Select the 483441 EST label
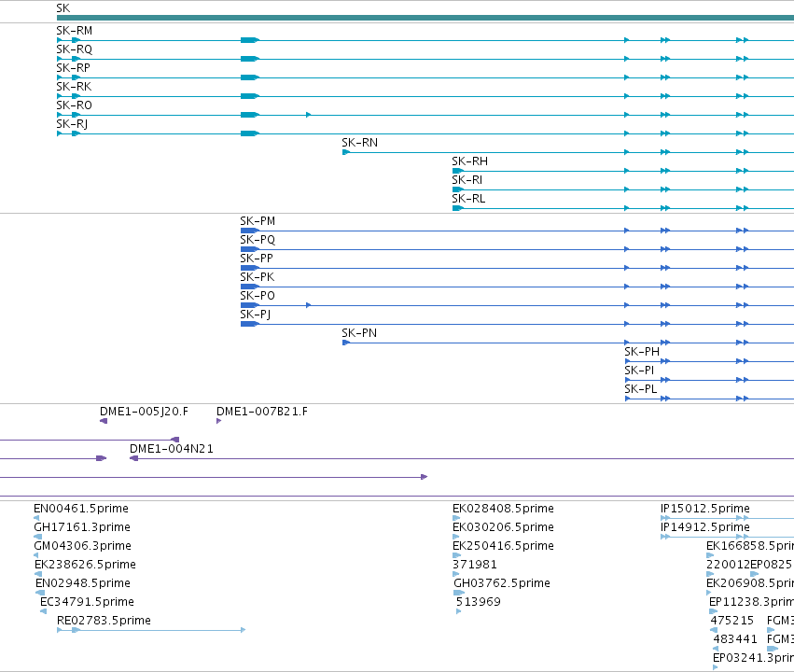This screenshot has width=794, height=672. [735, 640]
